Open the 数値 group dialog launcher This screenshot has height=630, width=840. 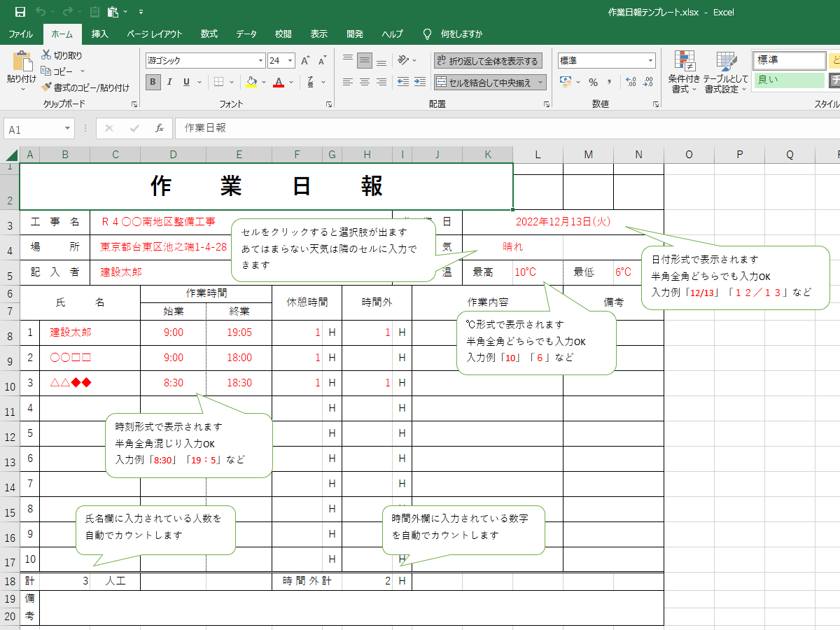[x=656, y=104]
